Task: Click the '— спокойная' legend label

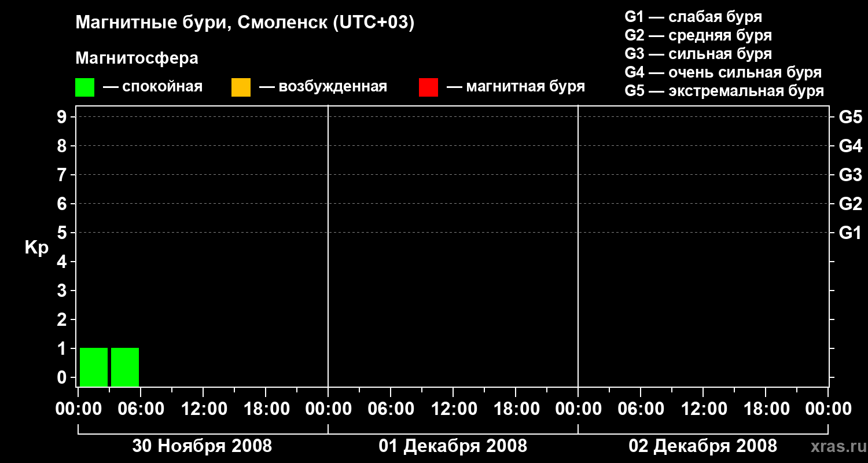Action: [153, 87]
